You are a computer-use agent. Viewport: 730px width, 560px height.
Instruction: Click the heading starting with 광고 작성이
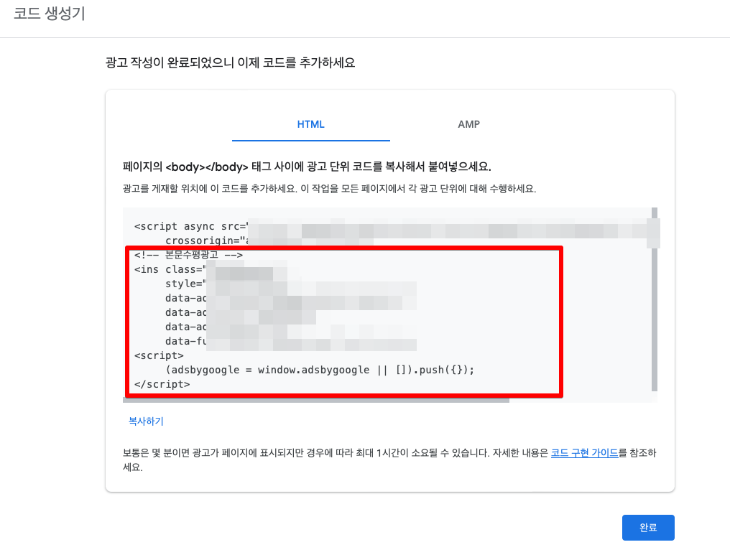(x=231, y=62)
